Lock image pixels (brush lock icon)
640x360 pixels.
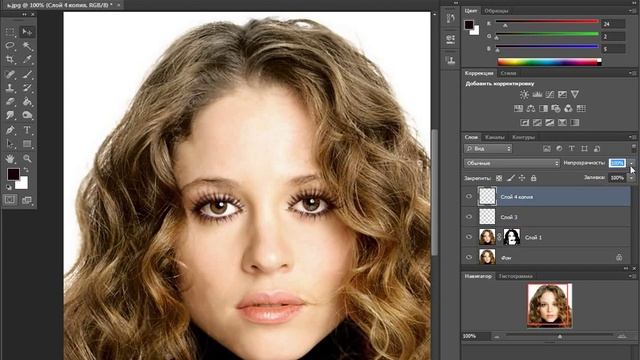(511, 178)
